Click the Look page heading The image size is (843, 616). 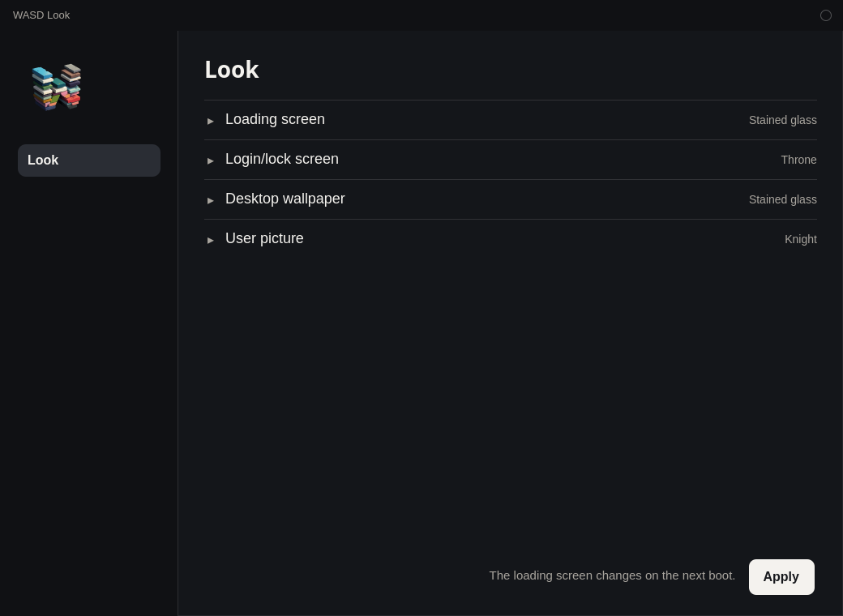(x=232, y=70)
